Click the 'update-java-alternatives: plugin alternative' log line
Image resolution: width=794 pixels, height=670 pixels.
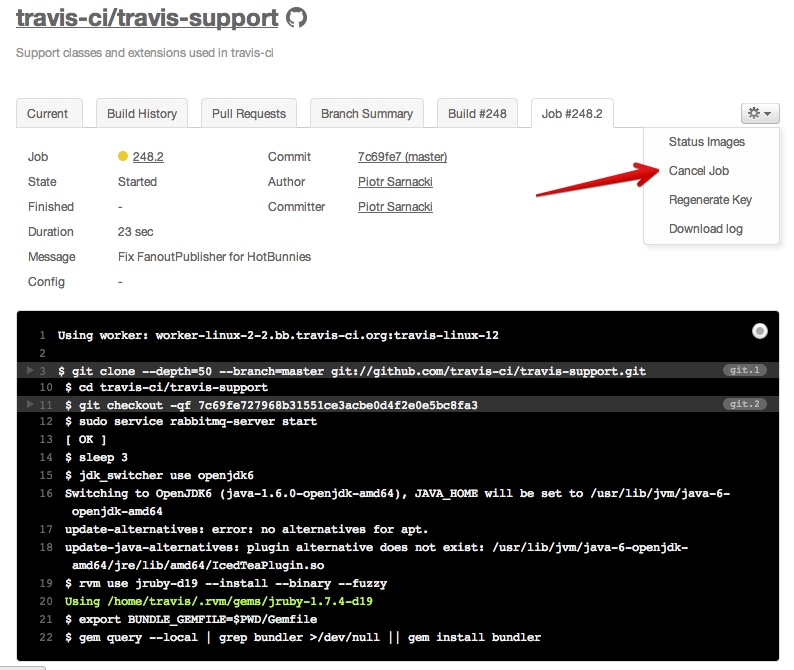coord(376,556)
